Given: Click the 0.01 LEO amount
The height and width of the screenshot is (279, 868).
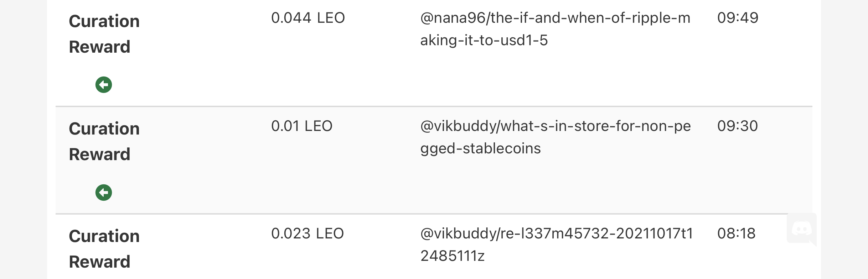Looking at the screenshot, I should point(302,126).
